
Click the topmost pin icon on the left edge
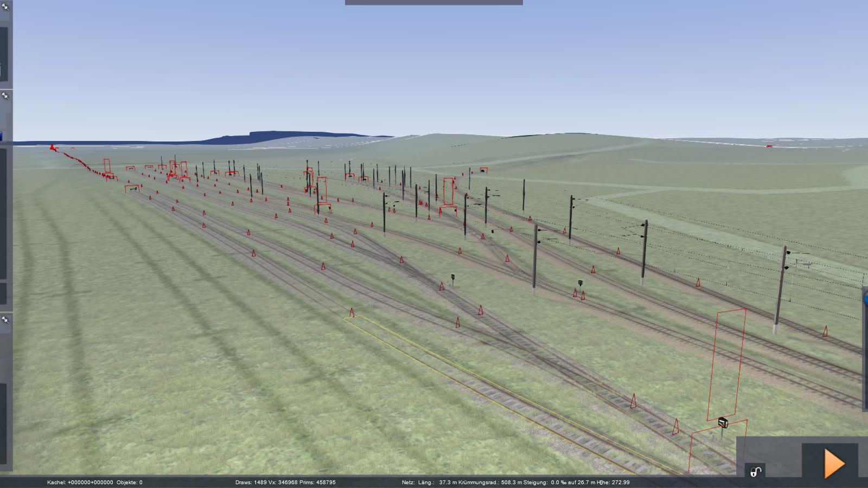(x=5, y=8)
